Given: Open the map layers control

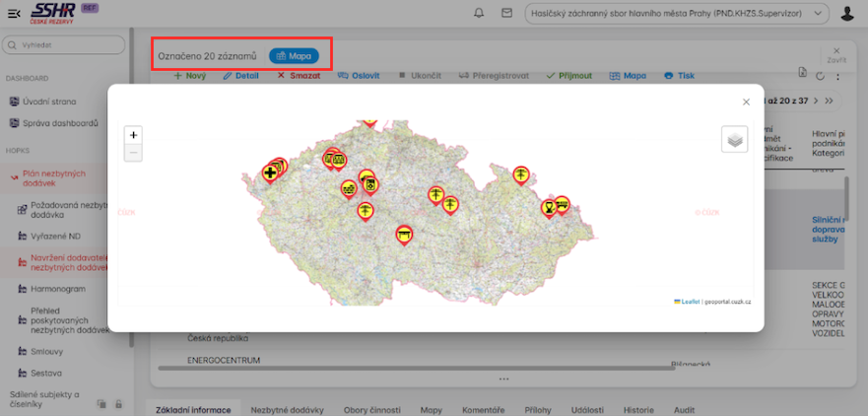Looking at the screenshot, I should tap(734, 140).
